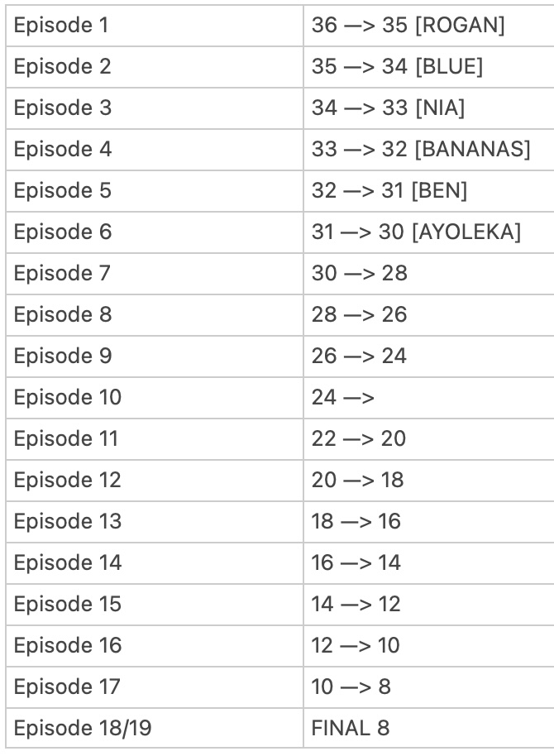The width and height of the screenshot is (554, 756).
Task: Select the Episode 6 cell
Action: tap(155, 232)
